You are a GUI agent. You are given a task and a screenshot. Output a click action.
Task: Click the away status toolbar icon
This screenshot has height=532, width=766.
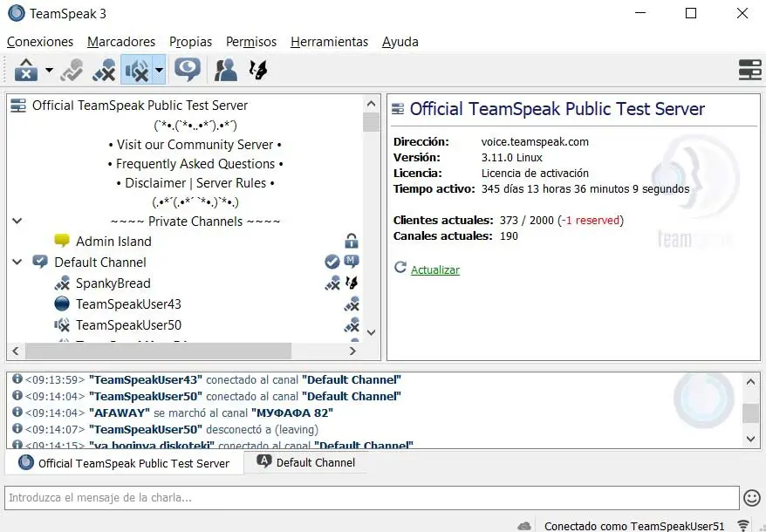(26, 70)
